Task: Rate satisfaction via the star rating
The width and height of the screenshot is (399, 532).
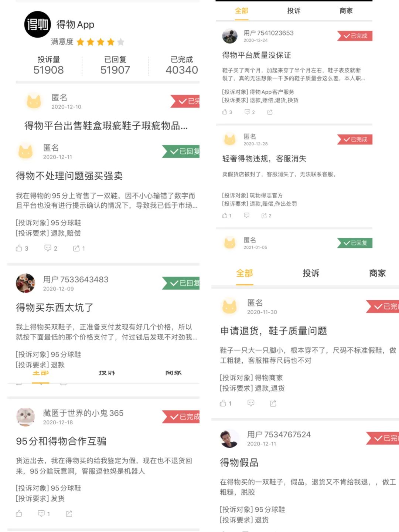Action: 100,42
